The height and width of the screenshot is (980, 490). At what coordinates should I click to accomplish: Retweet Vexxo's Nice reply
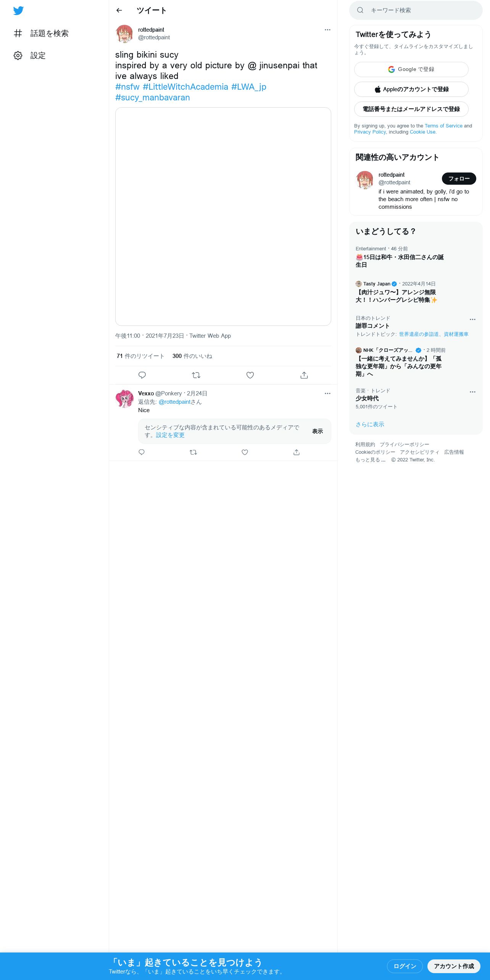click(193, 452)
